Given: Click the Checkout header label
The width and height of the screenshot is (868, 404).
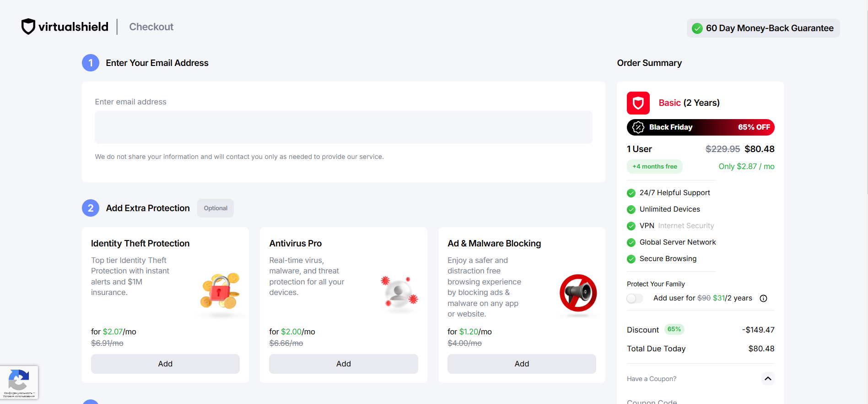Looking at the screenshot, I should [151, 27].
